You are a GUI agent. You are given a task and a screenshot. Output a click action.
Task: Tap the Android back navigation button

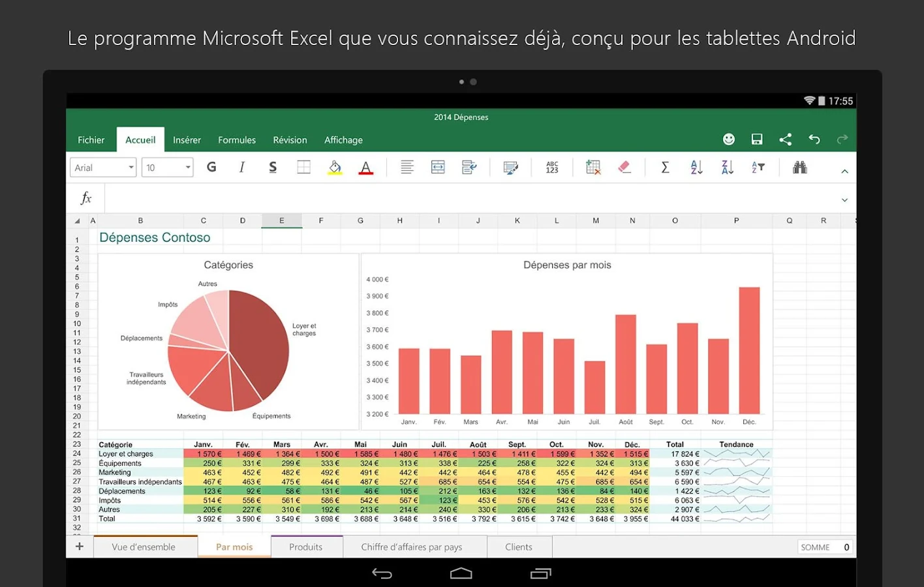point(382,573)
